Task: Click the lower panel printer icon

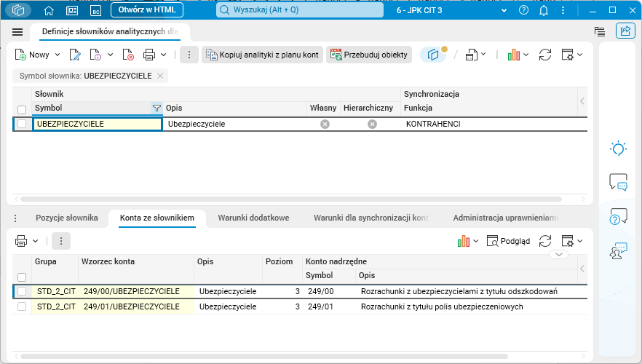Action: [x=21, y=241]
